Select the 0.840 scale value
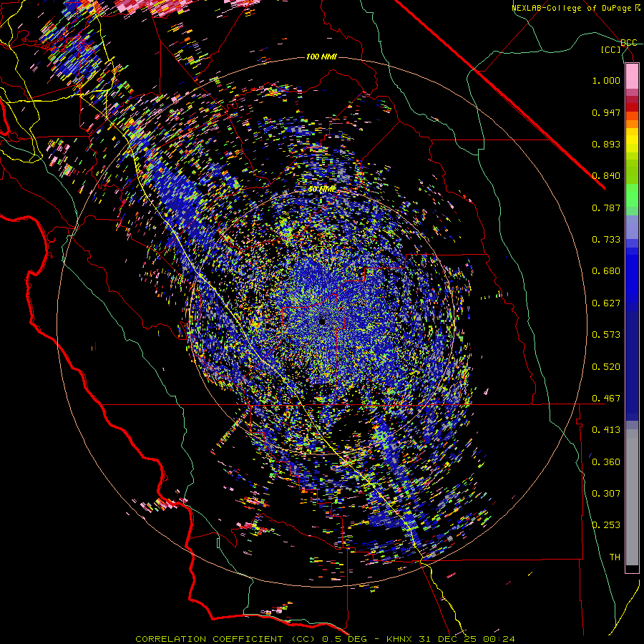This screenshot has height=644, width=644. click(606, 176)
